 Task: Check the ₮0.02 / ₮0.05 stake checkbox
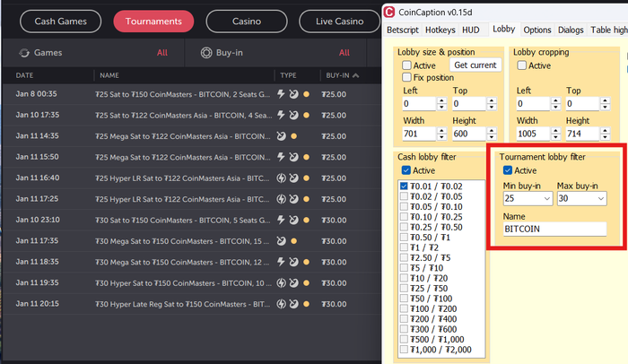pos(404,196)
